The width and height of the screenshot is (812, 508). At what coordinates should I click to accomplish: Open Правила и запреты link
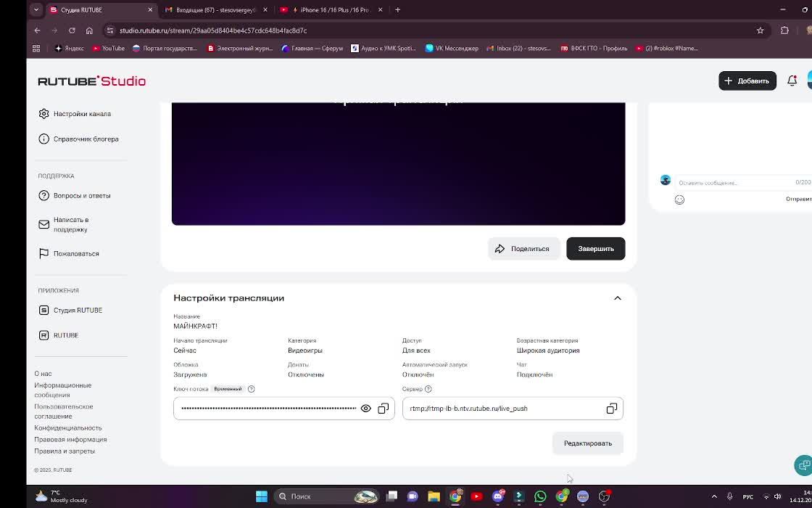click(65, 451)
